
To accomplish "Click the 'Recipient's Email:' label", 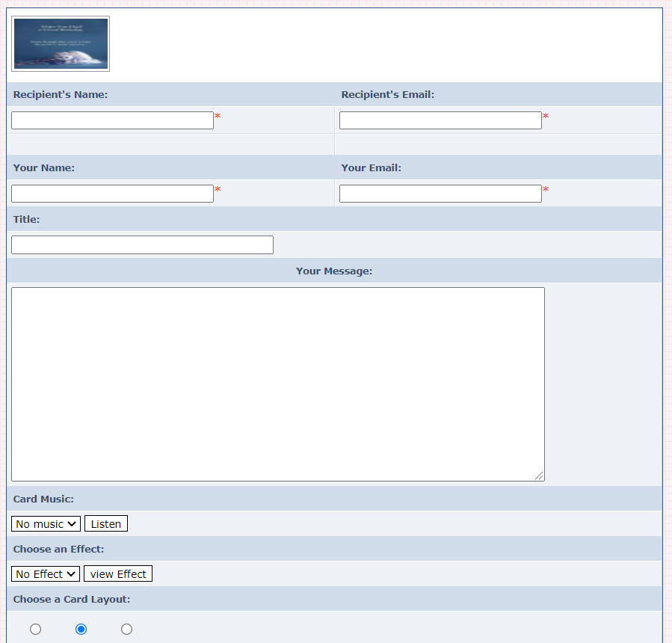I will (388, 95).
